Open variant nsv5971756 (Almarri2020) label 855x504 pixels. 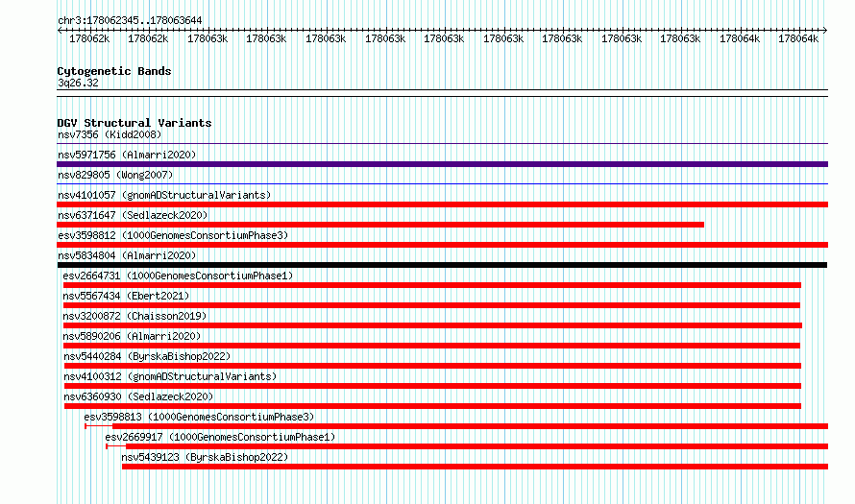coord(127,155)
